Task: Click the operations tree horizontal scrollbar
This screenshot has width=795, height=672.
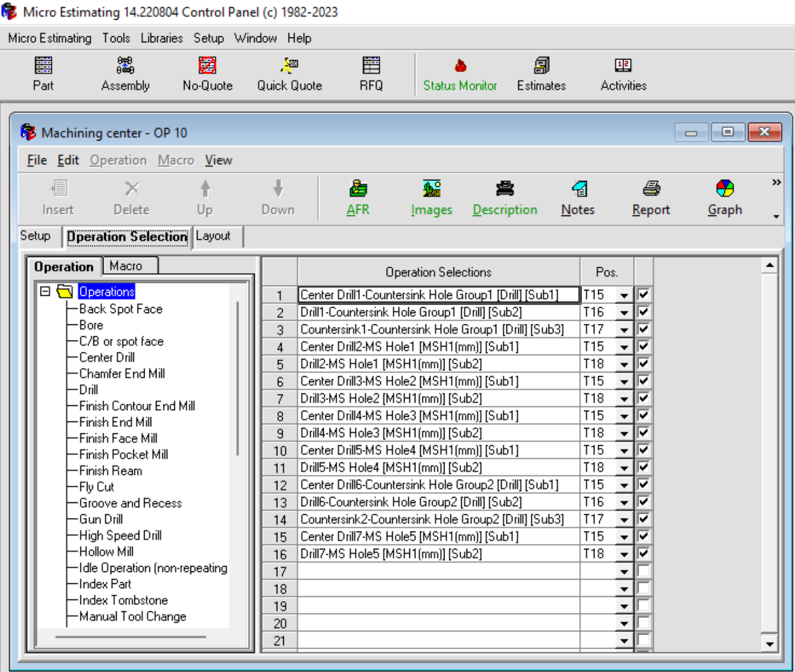Action: click(131, 636)
